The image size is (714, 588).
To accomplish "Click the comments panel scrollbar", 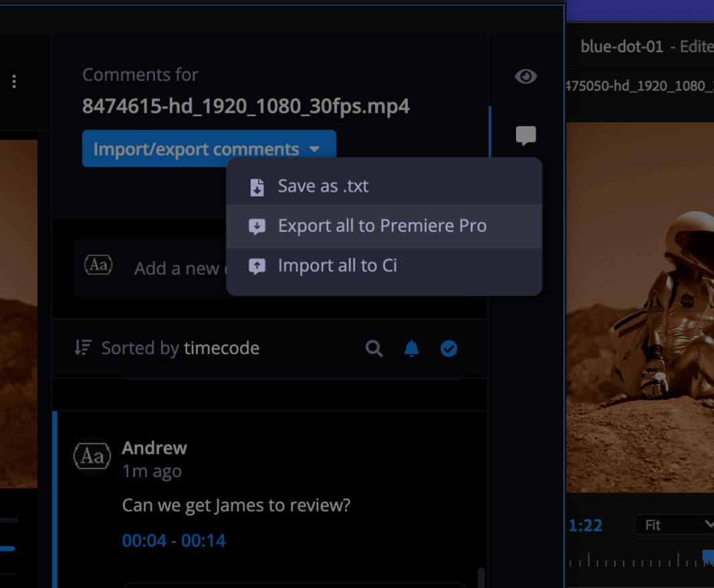I will click(x=481, y=577).
